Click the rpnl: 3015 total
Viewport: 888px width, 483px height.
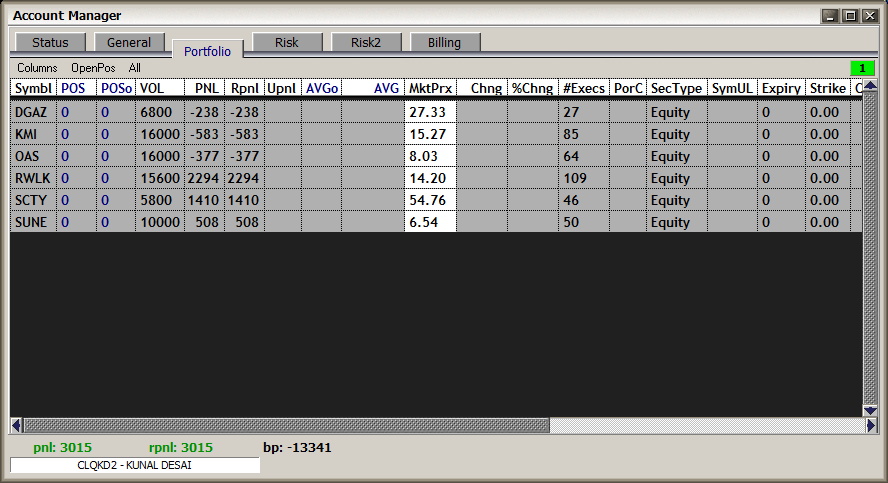181,447
